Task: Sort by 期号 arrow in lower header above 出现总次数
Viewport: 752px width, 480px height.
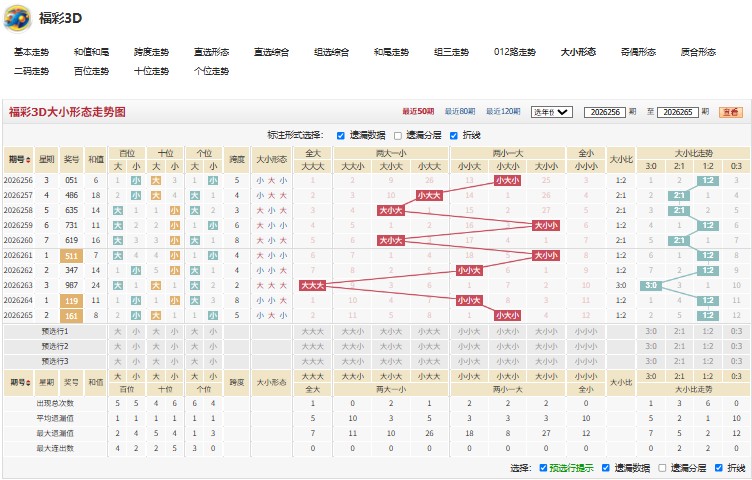Action: point(28,383)
